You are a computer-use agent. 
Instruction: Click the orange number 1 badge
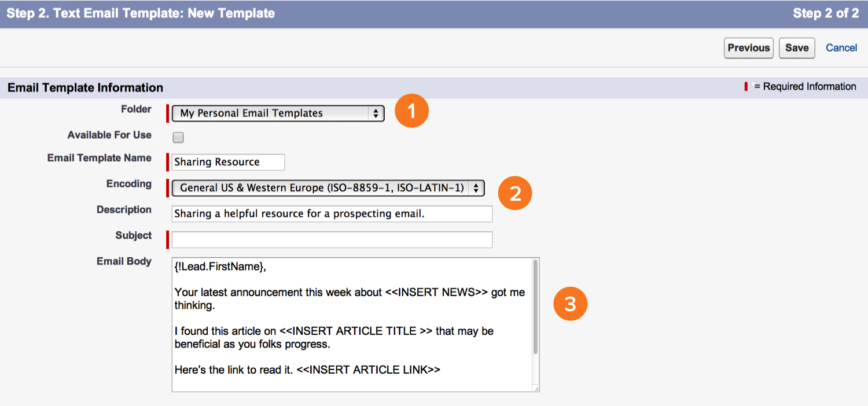point(411,111)
